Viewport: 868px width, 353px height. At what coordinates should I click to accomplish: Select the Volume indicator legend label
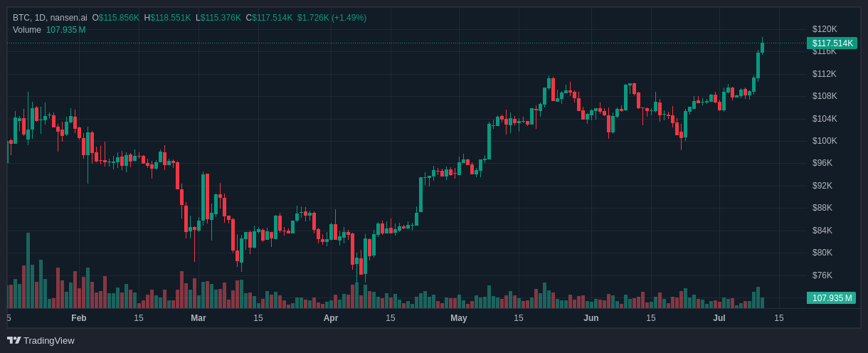coord(27,30)
